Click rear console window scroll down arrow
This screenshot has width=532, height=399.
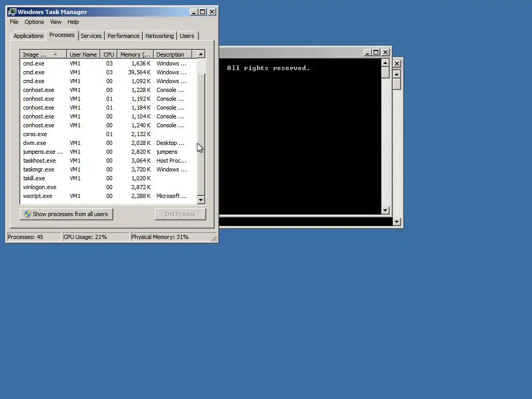pos(397,222)
